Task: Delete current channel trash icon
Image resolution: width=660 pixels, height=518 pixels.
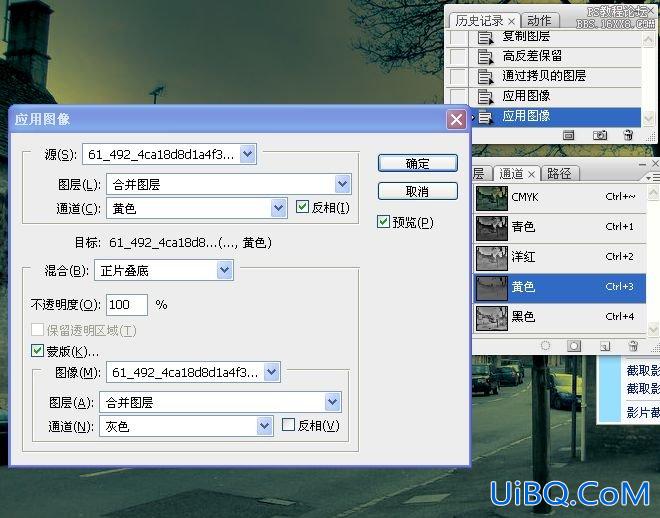Action: pos(633,346)
